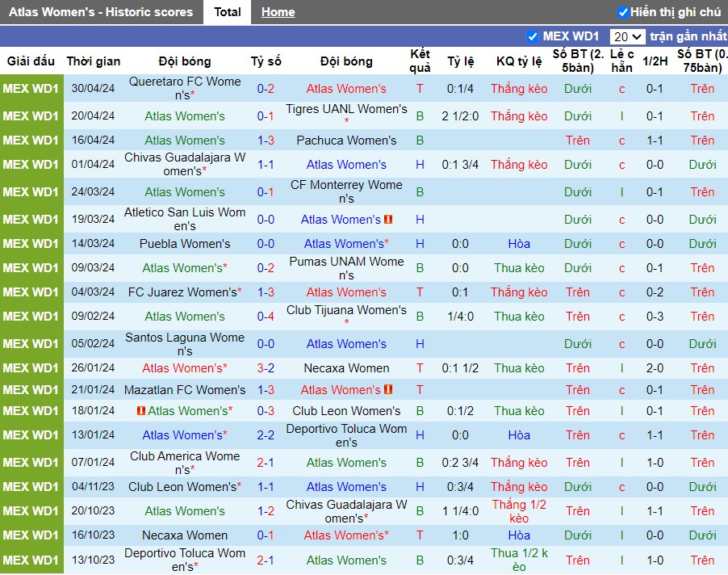Click the odds 2 1/2:0 for Tigres match
Viewport: 728px width, 575px height.
click(x=460, y=116)
